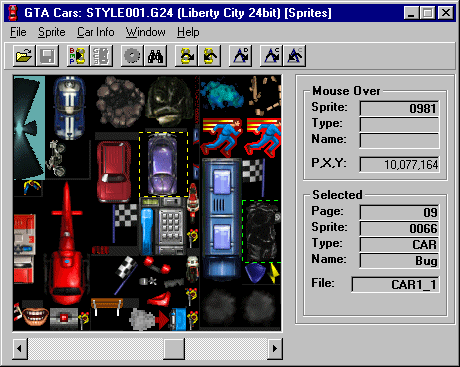Maximize the GTA Cars window
This screenshot has height=367, width=460.
pyautogui.click(x=427, y=13)
